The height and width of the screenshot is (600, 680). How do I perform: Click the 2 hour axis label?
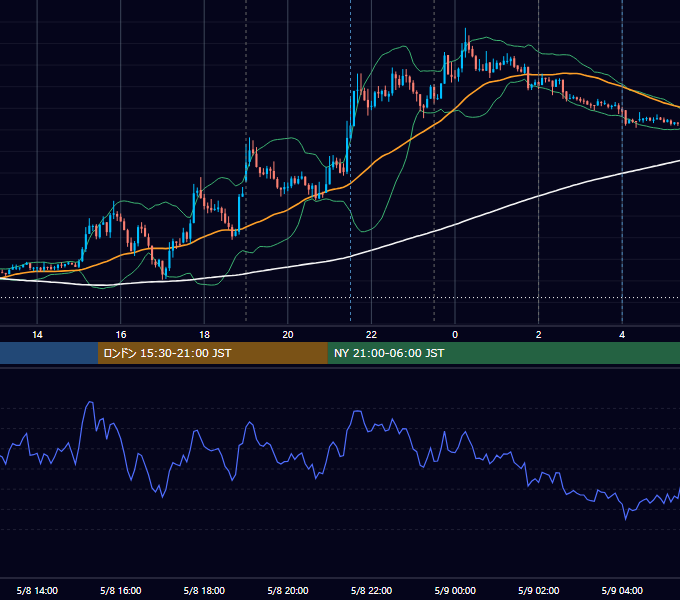pyautogui.click(x=539, y=335)
